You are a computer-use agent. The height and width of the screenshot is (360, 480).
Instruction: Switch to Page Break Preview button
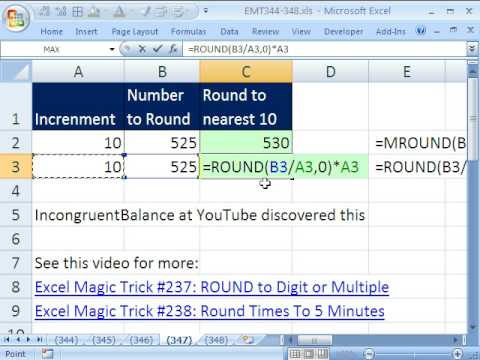tap(322, 354)
